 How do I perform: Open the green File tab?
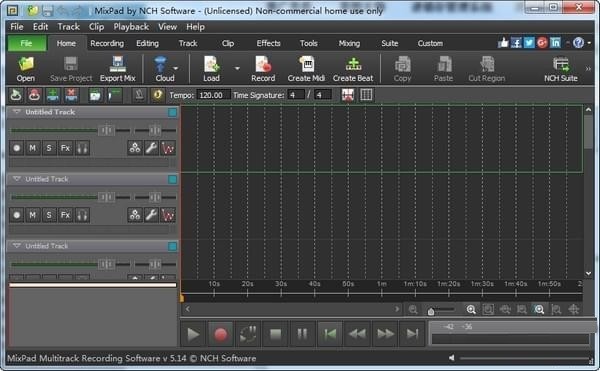26,43
